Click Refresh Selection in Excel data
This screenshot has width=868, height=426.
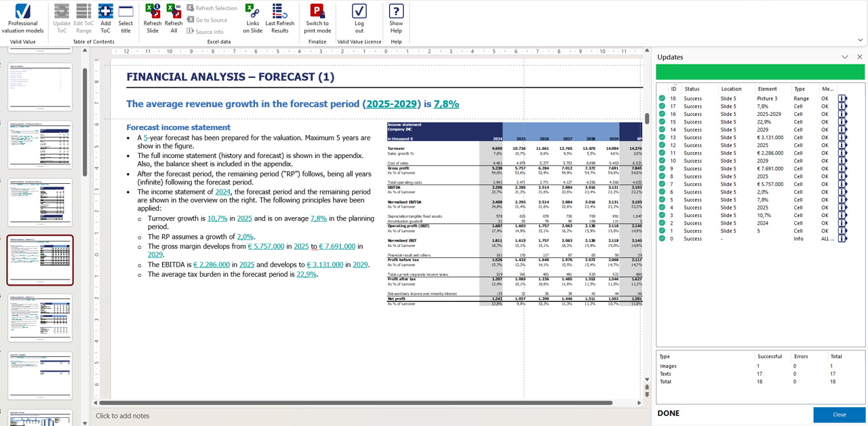point(212,8)
